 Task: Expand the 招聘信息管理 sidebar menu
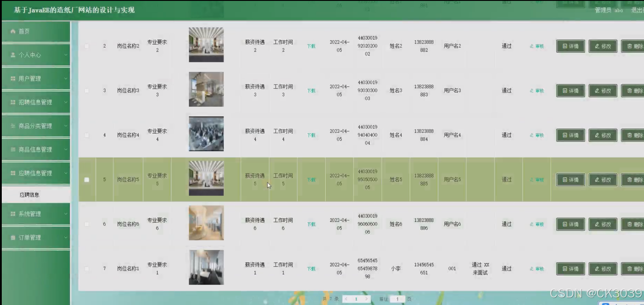(36, 102)
